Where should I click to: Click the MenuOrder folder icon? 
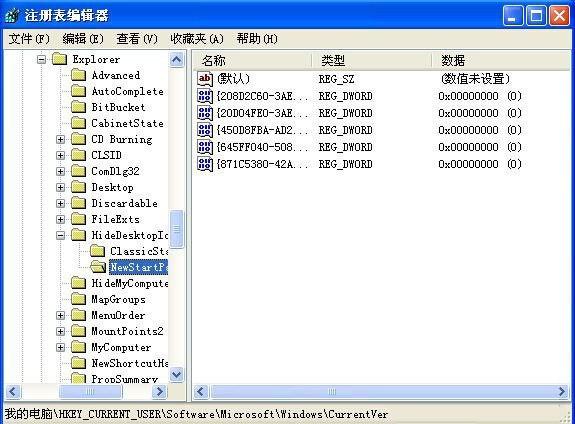(x=78, y=315)
